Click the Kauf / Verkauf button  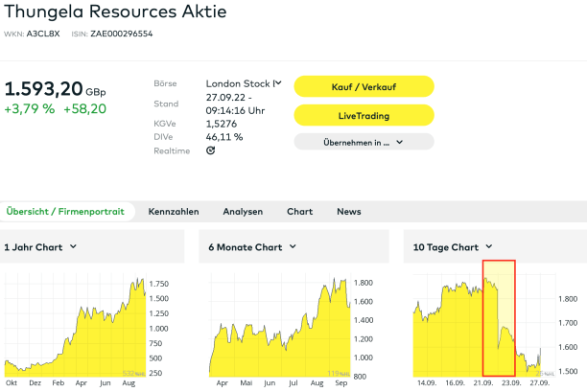point(364,87)
